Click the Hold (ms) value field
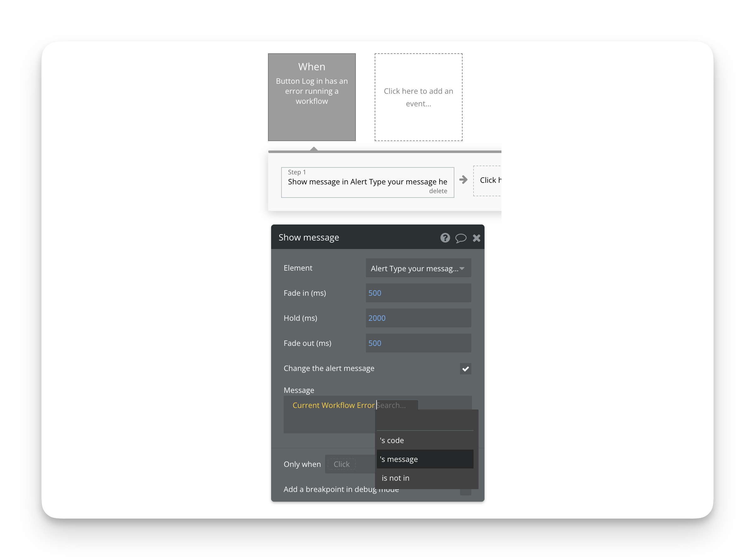This screenshot has height=560, width=755. (418, 318)
